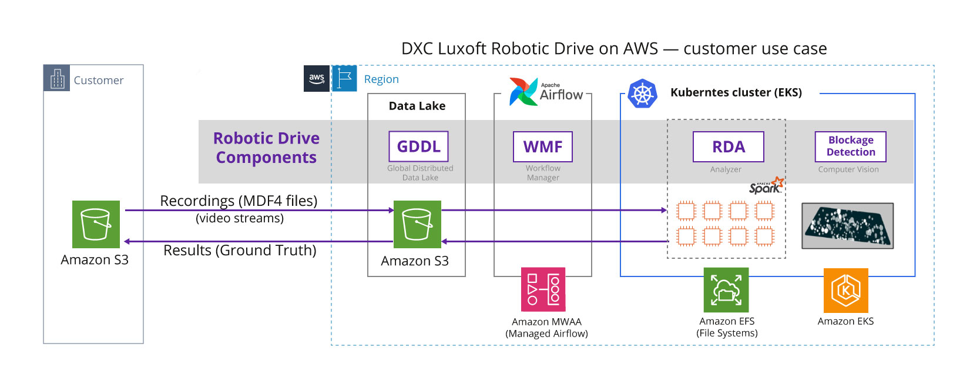Select the Amazon S3 bucket in Customer box
This screenshot has height=390, width=980.
click(96, 224)
